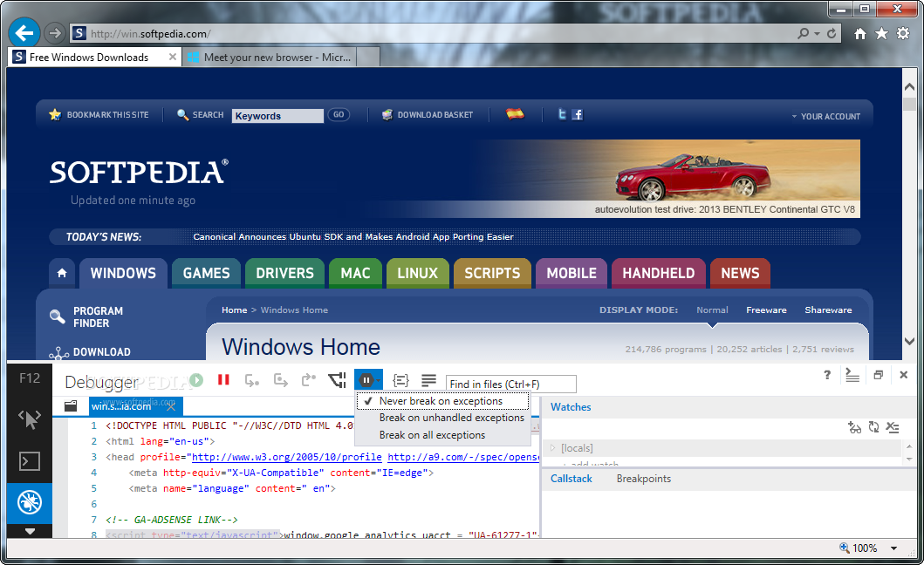924x565 pixels.
Task: Click the Find in files search box
Action: pyautogui.click(x=511, y=385)
